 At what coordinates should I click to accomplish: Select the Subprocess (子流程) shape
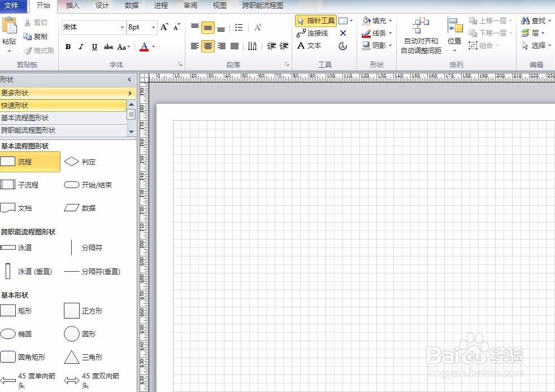coord(19,185)
